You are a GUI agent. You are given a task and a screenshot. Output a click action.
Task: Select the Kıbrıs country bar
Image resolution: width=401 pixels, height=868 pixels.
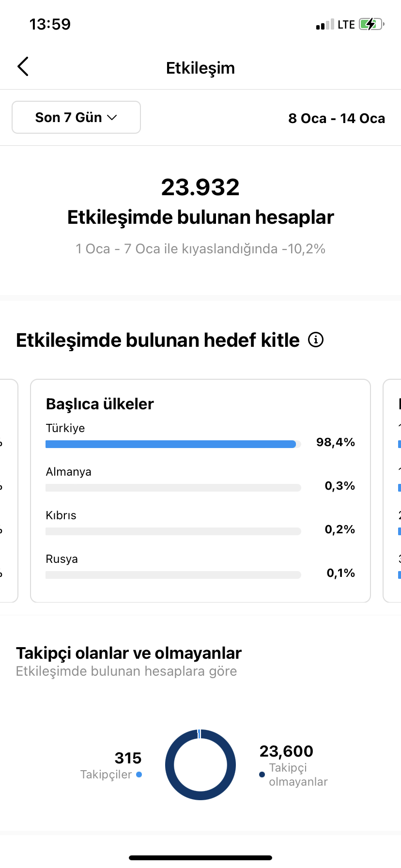[x=173, y=531]
